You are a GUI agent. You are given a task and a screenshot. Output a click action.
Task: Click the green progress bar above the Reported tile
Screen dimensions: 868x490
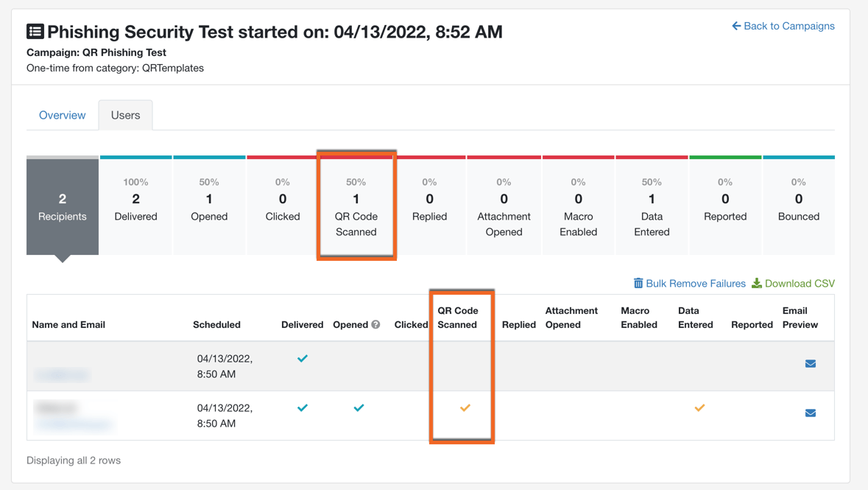coord(725,157)
